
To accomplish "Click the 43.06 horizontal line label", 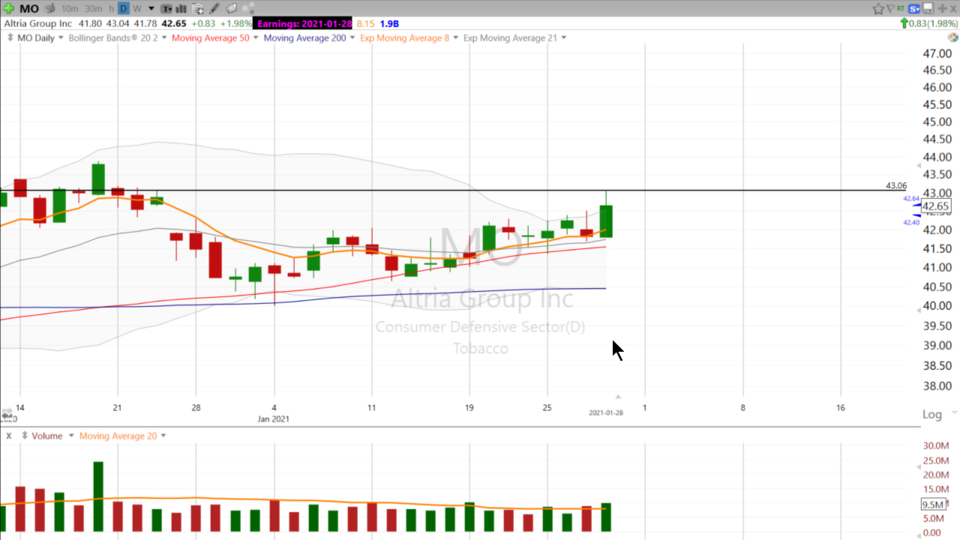I will pyautogui.click(x=896, y=186).
